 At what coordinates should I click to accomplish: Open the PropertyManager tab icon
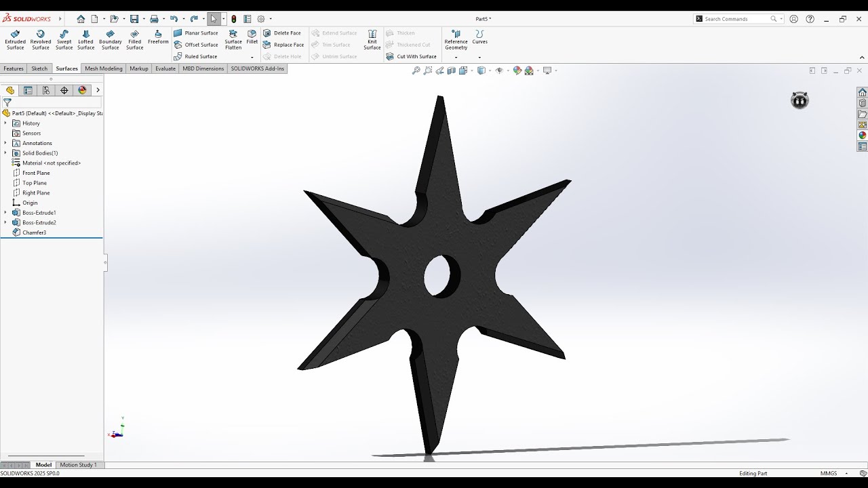pyautogui.click(x=28, y=90)
